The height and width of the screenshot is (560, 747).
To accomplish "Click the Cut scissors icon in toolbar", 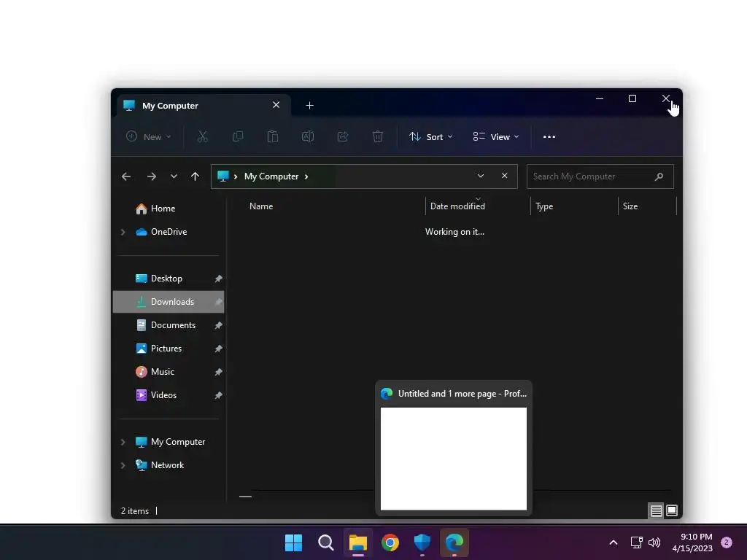I will click(x=203, y=136).
